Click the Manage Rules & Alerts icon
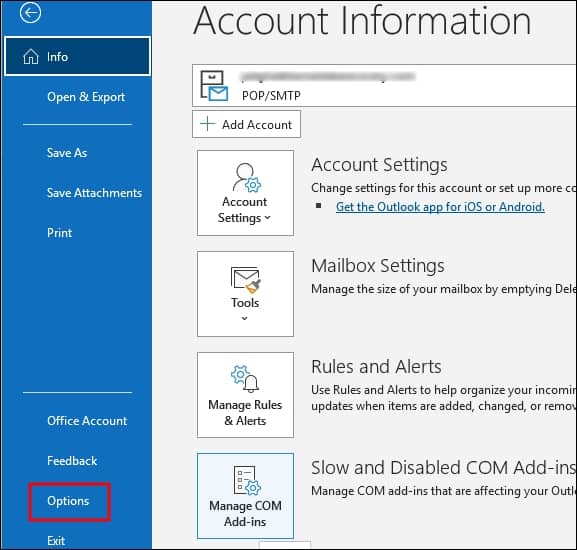 tap(245, 379)
